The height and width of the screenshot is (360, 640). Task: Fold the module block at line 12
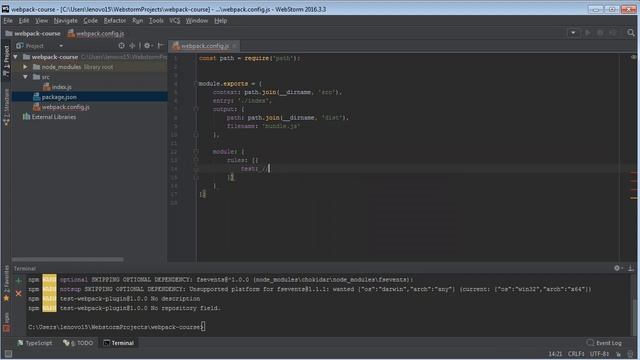pos(196,151)
